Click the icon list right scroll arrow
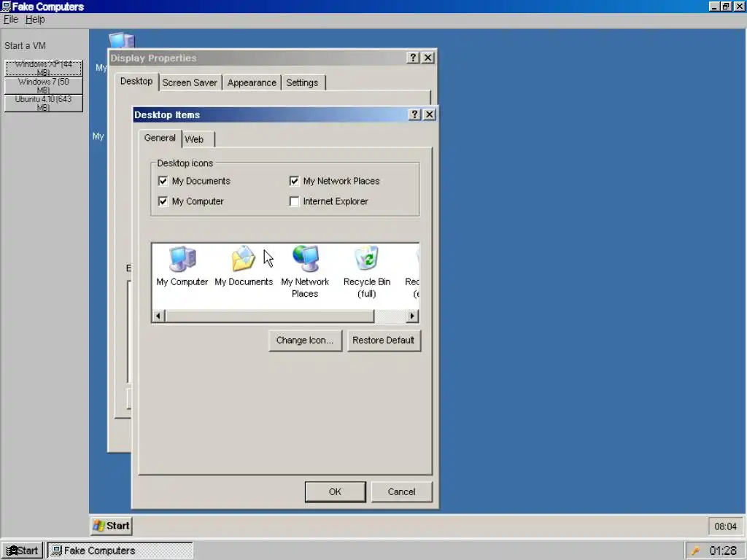747x560 pixels. pos(413,316)
